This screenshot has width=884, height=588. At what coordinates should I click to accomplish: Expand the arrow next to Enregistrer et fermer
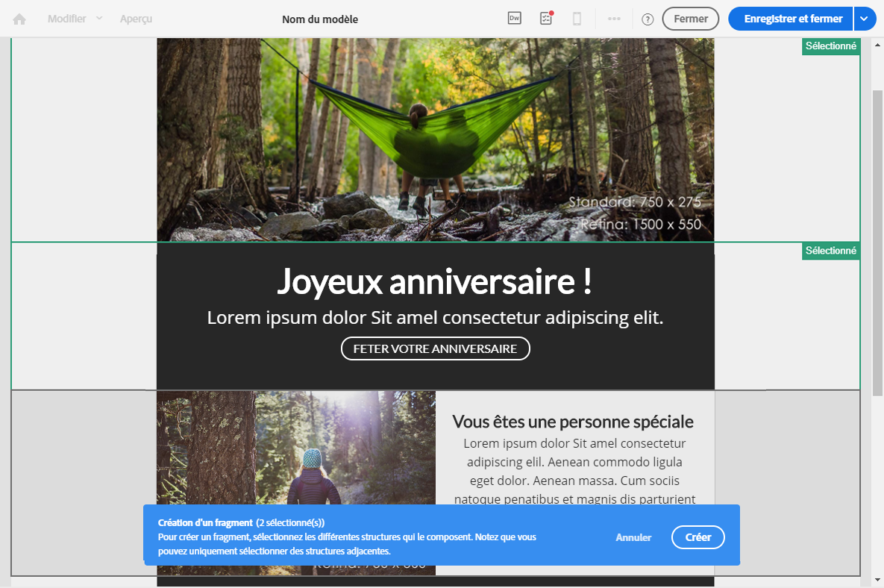coord(865,19)
